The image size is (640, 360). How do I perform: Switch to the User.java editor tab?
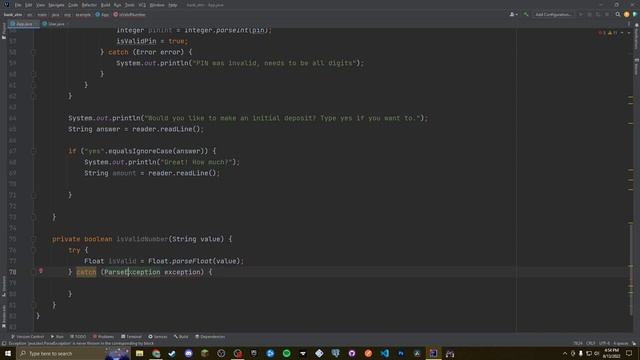coord(56,24)
